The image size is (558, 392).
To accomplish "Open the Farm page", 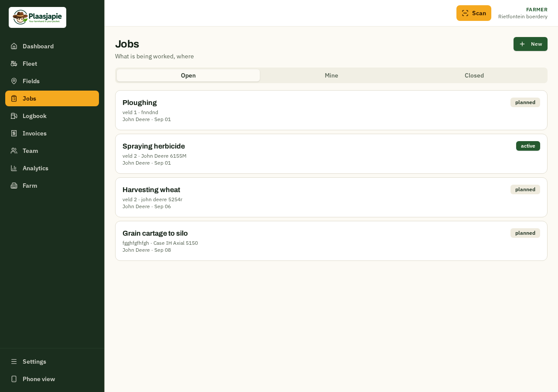I will click(x=52, y=186).
